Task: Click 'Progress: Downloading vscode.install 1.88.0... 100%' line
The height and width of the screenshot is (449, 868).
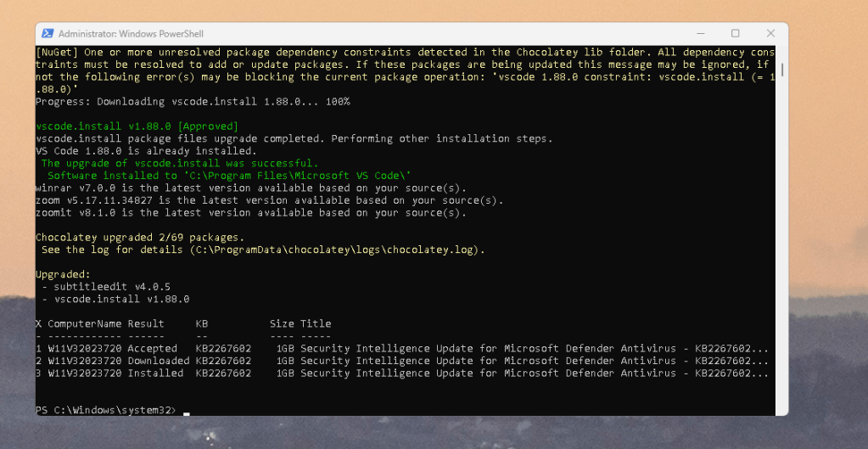Action: point(193,102)
